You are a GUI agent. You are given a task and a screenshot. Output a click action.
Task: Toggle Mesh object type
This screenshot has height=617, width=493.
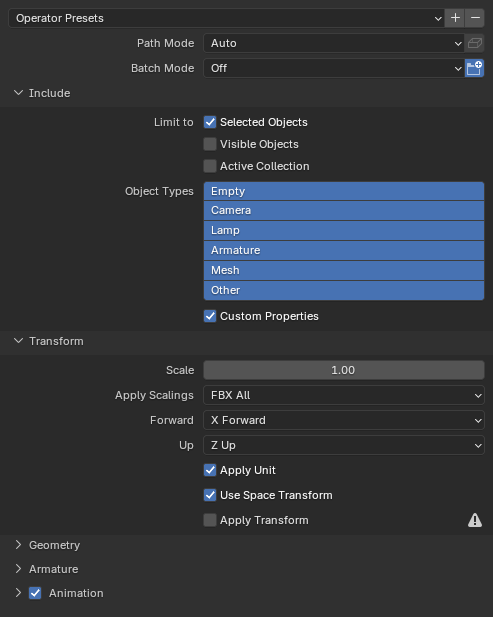[x=343, y=270]
